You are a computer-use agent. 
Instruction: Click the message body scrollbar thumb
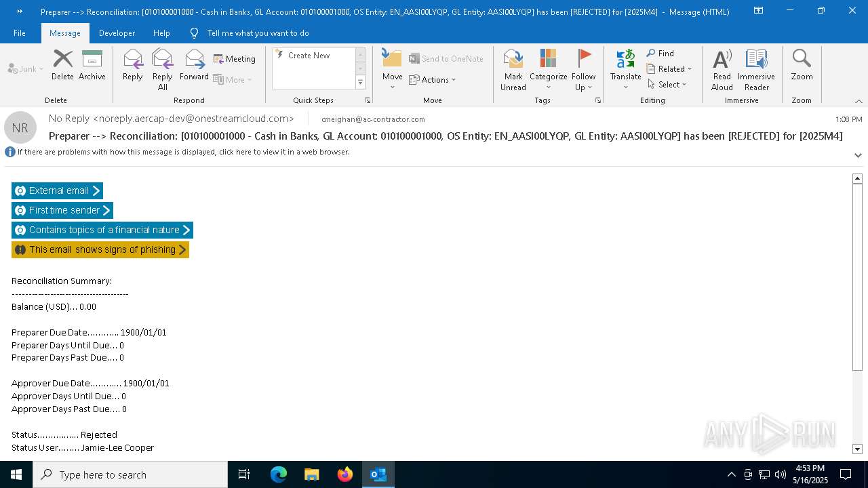pyautogui.click(x=857, y=278)
